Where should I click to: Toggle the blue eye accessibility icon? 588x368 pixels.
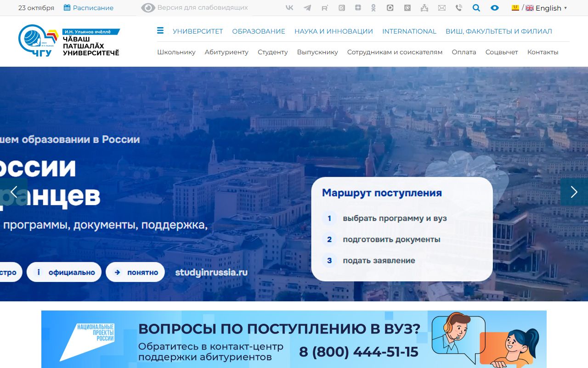494,8
